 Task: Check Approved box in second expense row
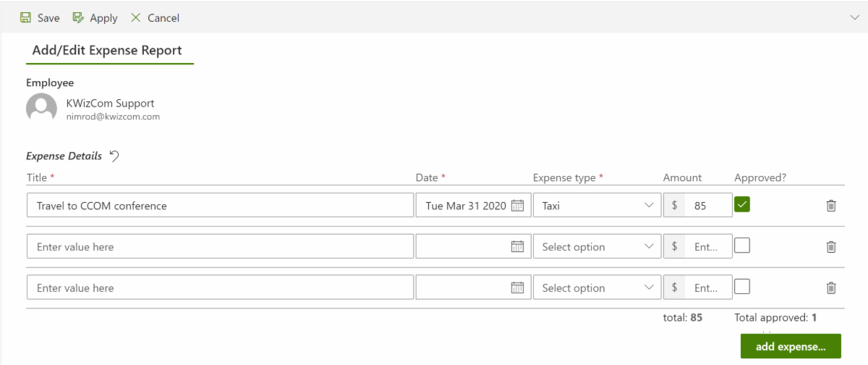[x=742, y=246]
